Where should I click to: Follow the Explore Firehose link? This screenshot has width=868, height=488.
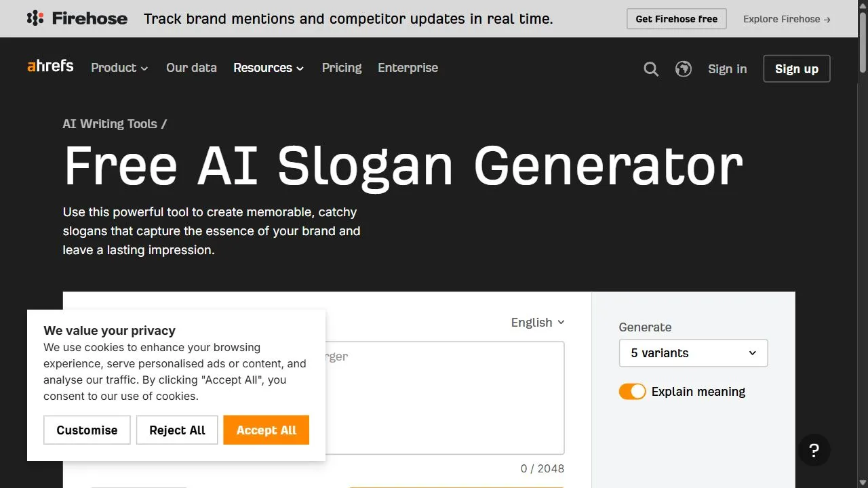(x=787, y=19)
